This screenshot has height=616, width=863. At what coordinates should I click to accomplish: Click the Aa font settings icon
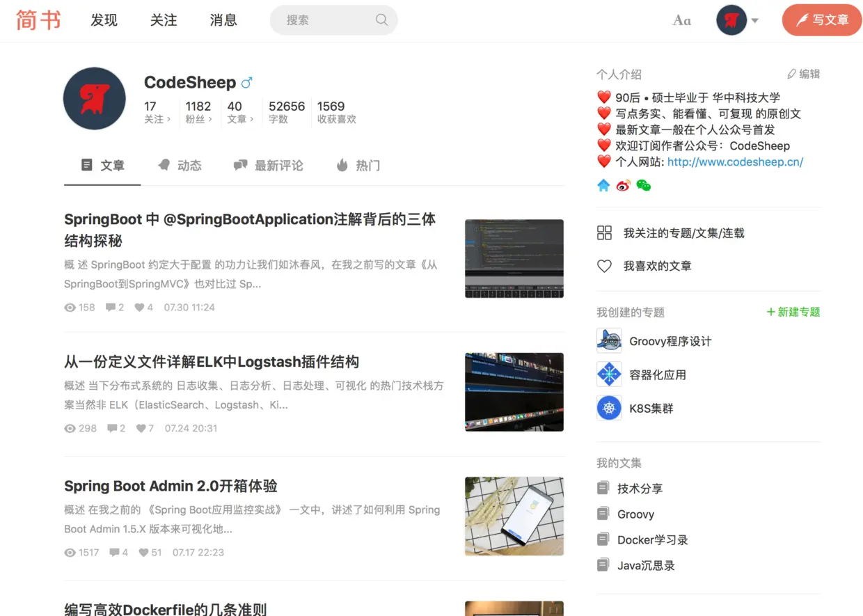[681, 20]
